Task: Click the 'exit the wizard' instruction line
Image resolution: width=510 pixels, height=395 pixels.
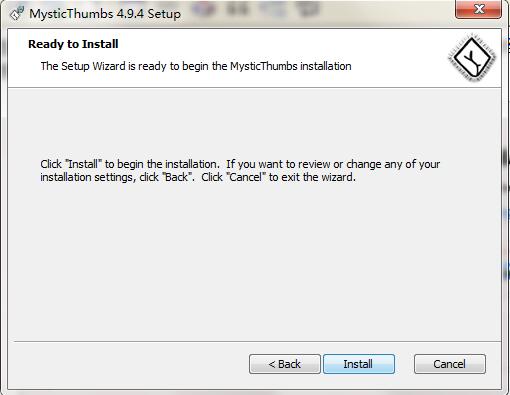Action: 198,177
